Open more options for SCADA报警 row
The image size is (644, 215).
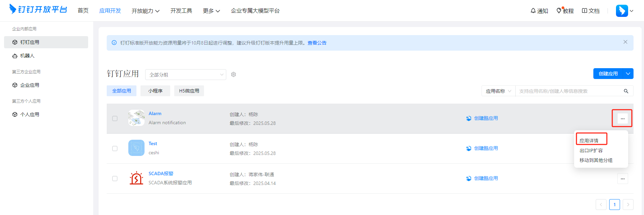pyautogui.click(x=622, y=179)
